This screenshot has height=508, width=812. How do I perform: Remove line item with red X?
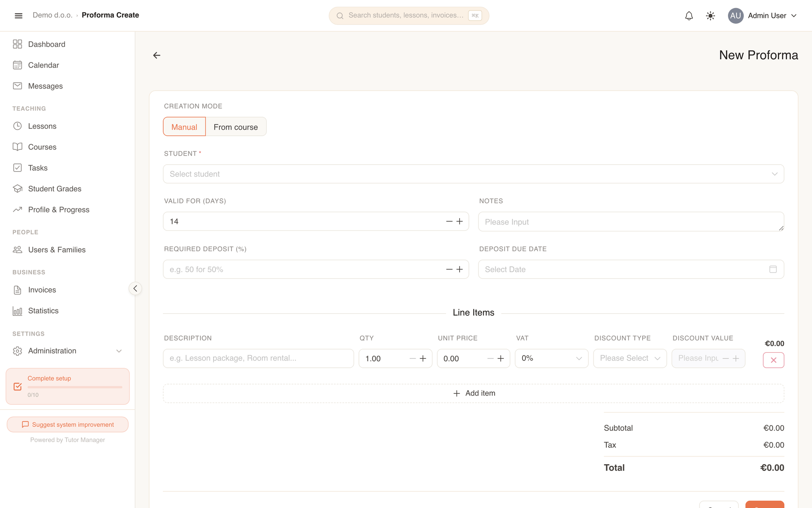773,360
